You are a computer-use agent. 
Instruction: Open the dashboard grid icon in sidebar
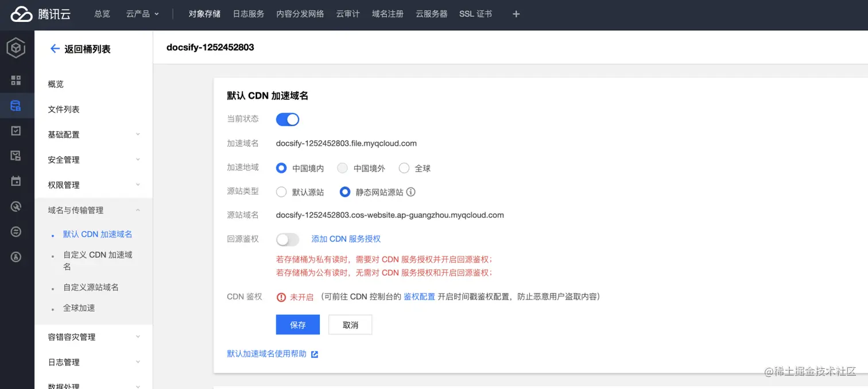click(x=16, y=80)
